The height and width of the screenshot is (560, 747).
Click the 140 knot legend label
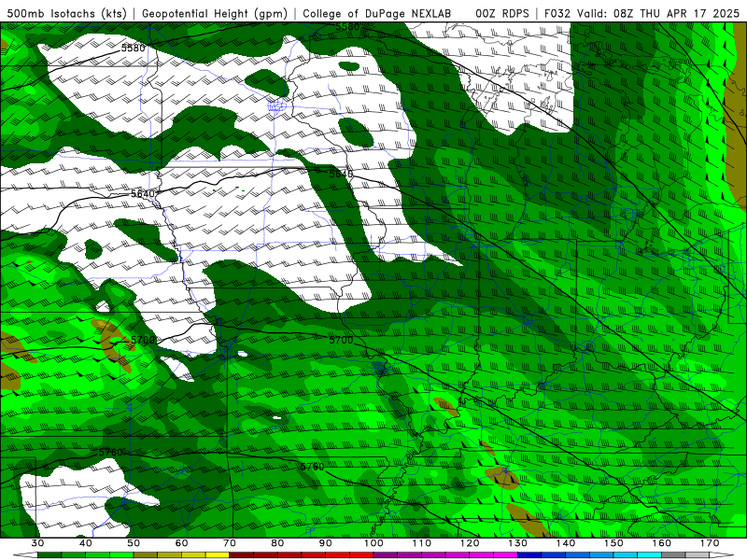tap(566, 543)
